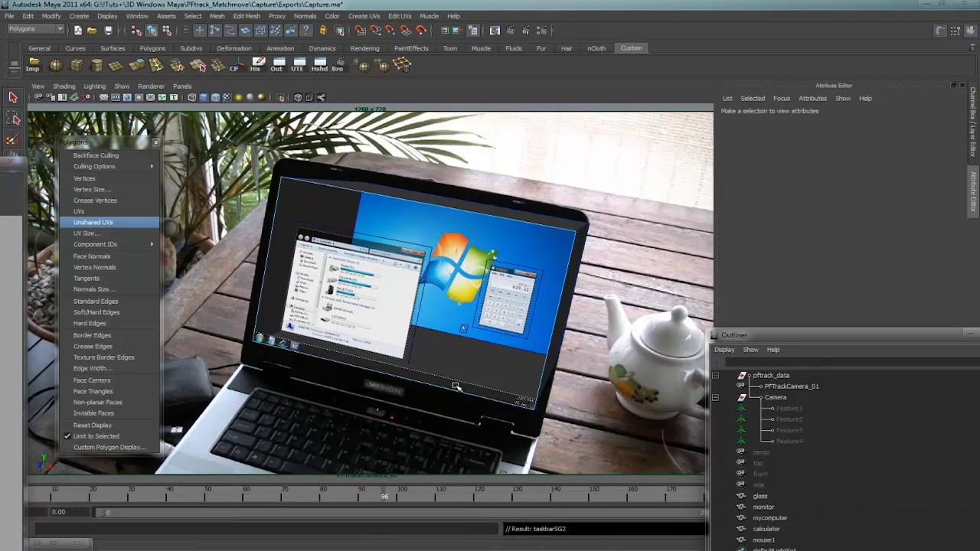Open Custom Polygon Display option
The height and width of the screenshot is (551, 980).
coord(109,447)
